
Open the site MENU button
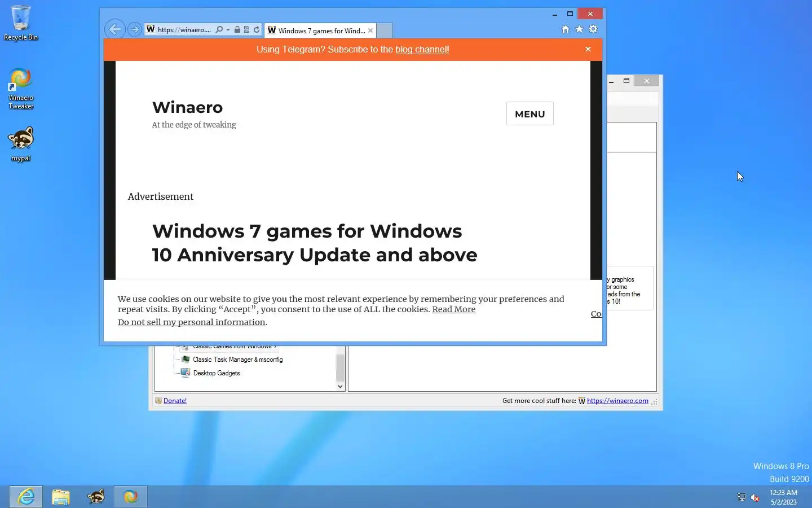tap(530, 113)
